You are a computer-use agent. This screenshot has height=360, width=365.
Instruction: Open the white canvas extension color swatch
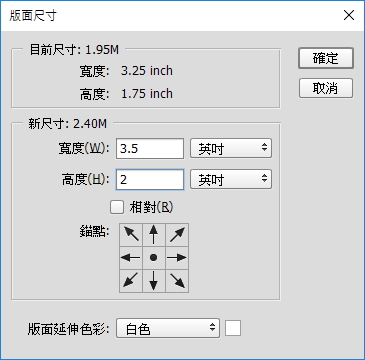233,328
